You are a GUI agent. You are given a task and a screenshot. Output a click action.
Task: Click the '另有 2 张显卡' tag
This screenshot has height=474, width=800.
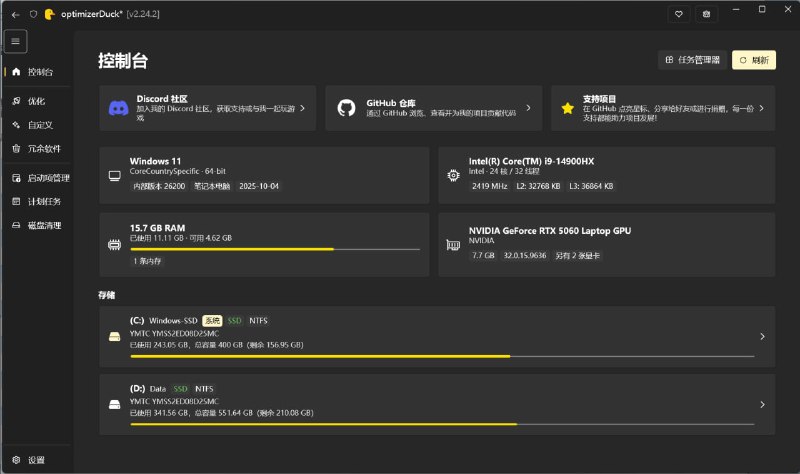tap(577, 256)
